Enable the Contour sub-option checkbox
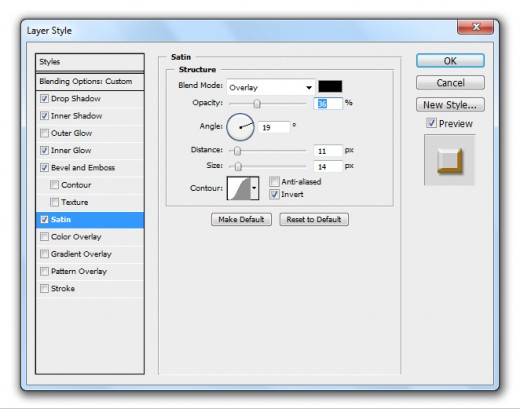 [54, 185]
